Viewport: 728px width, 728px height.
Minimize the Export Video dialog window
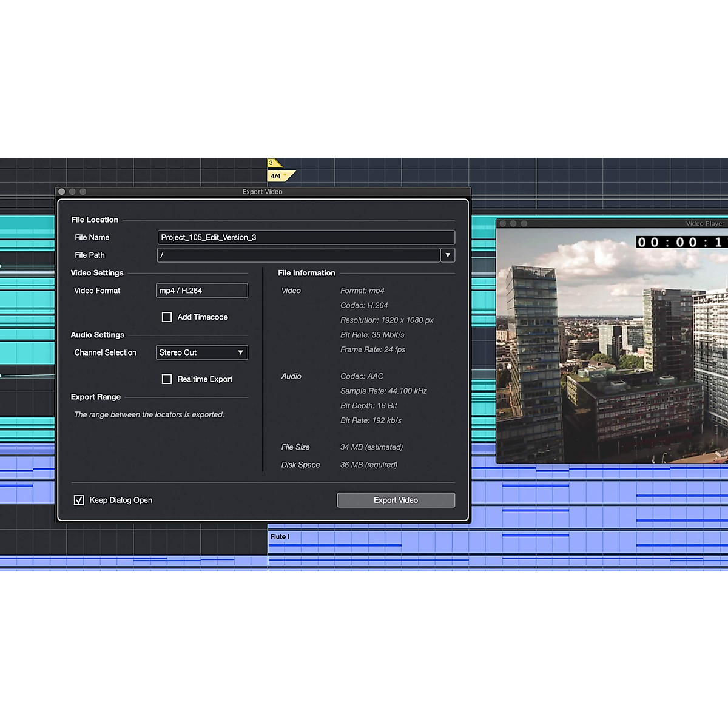point(72,192)
